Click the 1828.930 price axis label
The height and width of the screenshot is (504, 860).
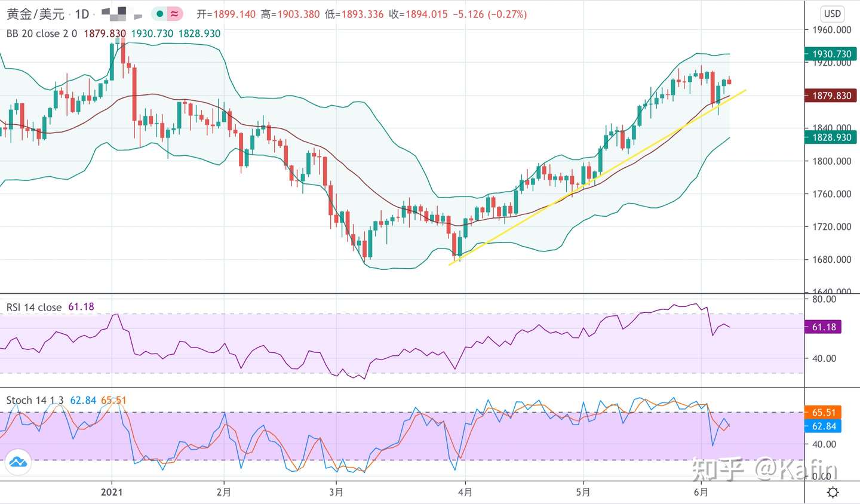[831, 137]
